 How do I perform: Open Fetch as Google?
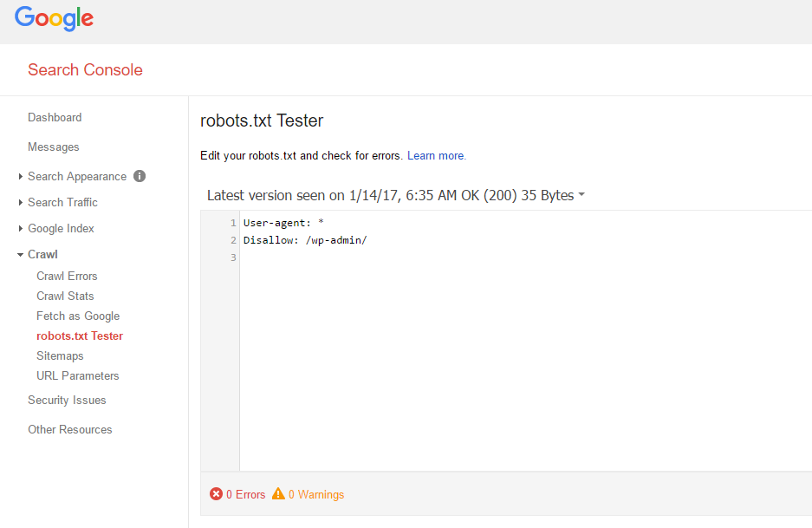78,316
